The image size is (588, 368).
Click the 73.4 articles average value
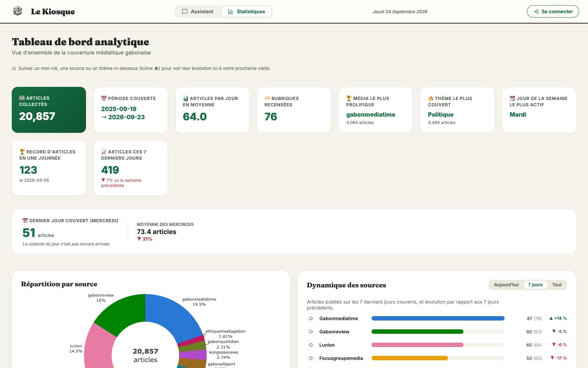pos(157,232)
